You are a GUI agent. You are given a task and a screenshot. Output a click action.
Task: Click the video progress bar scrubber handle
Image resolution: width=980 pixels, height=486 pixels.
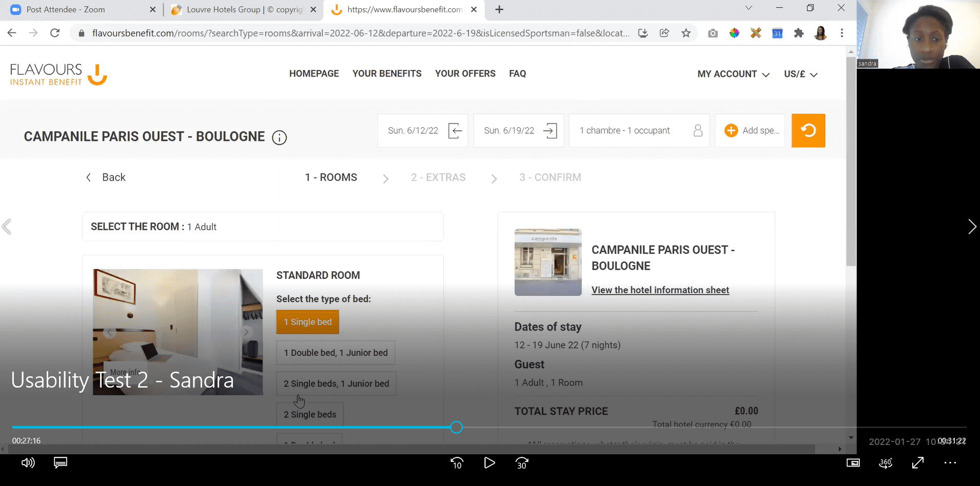point(456,427)
